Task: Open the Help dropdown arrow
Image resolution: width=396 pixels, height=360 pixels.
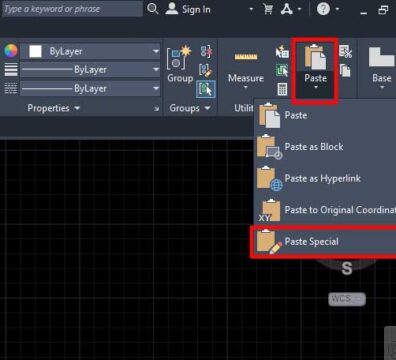Action: [x=337, y=9]
